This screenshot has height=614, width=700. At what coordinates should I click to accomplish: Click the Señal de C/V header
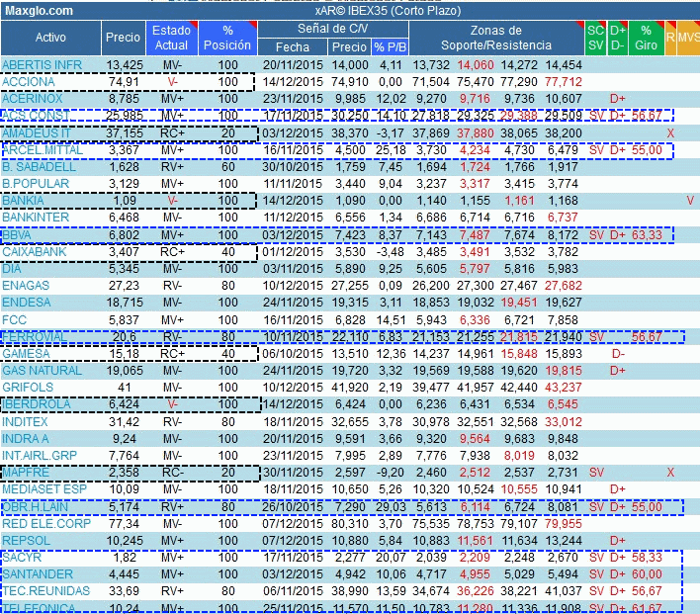point(333,29)
